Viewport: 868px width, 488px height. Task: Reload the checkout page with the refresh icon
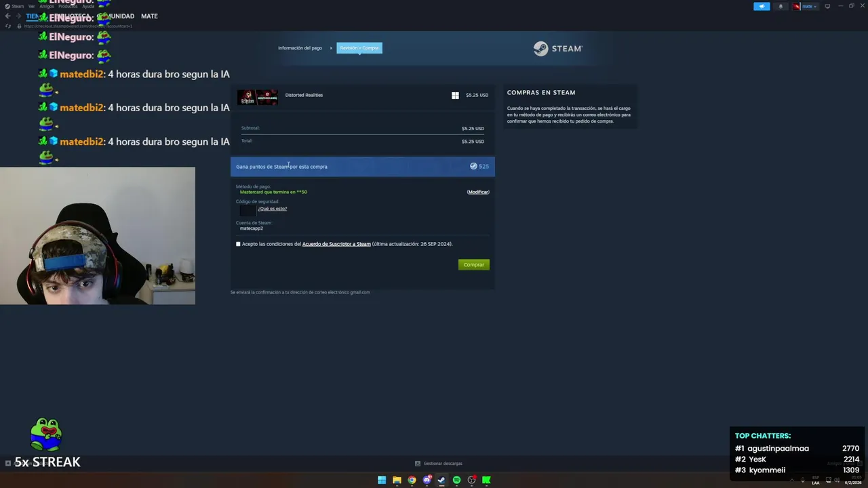coord(8,26)
